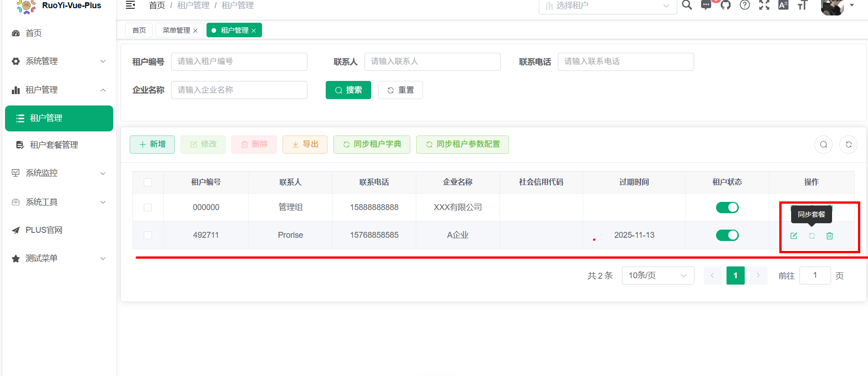Toggle fullscreen mode icon
The height and width of the screenshot is (376, 868).
pyautogui.click(x=764, y=5)
